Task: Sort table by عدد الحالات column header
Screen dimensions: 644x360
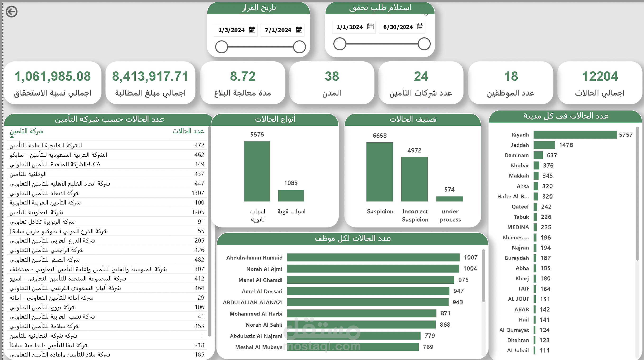Action: [x=188, y=131]
